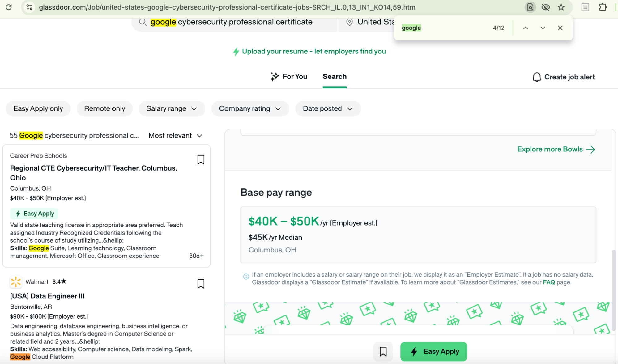Click the $90K - $180K salary text
Image resolution: width=618 pixels, height=364 pixels.
(x=49, y=316)
